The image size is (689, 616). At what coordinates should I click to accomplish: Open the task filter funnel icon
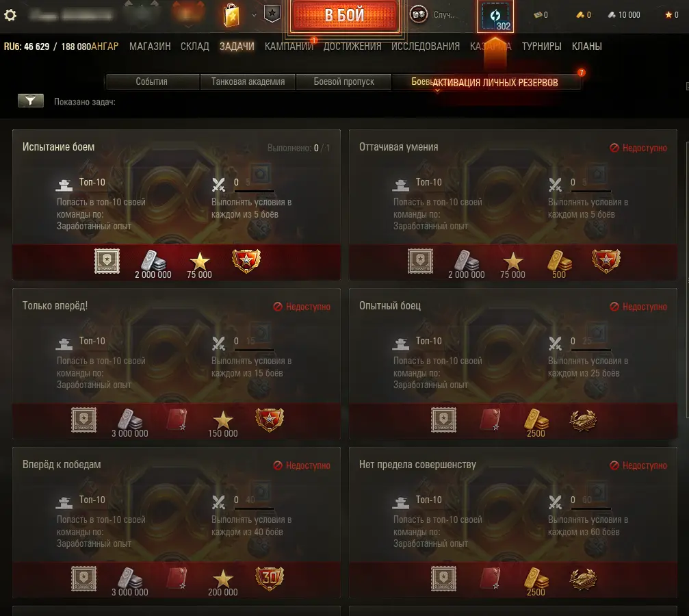click(30, 101)
